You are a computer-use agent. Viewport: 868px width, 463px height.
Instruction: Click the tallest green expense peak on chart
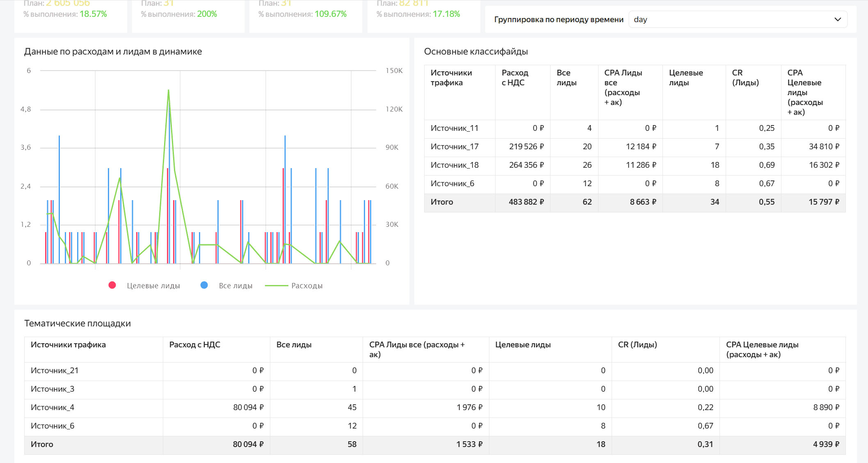(x=169, y=90)
